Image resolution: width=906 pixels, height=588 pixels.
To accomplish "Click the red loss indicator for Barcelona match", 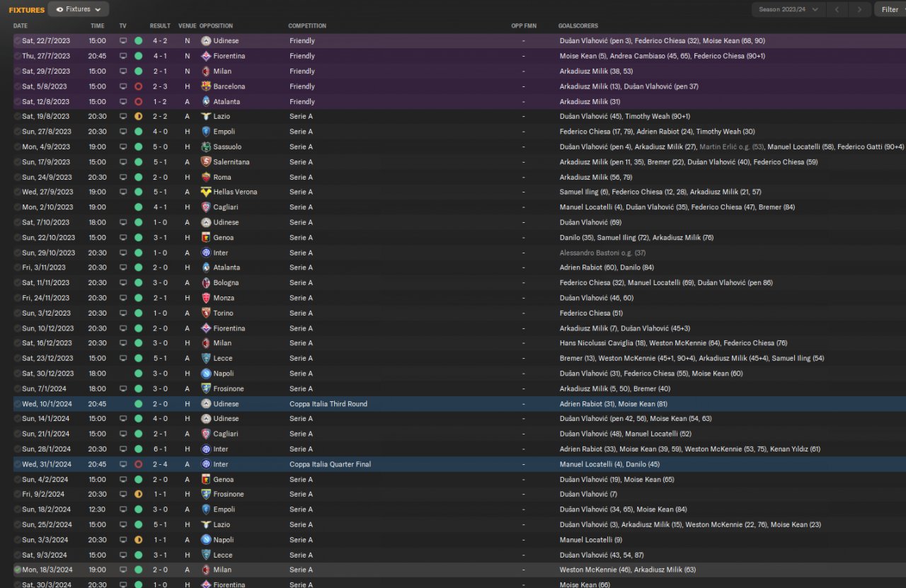I will [x=138, y=86].
